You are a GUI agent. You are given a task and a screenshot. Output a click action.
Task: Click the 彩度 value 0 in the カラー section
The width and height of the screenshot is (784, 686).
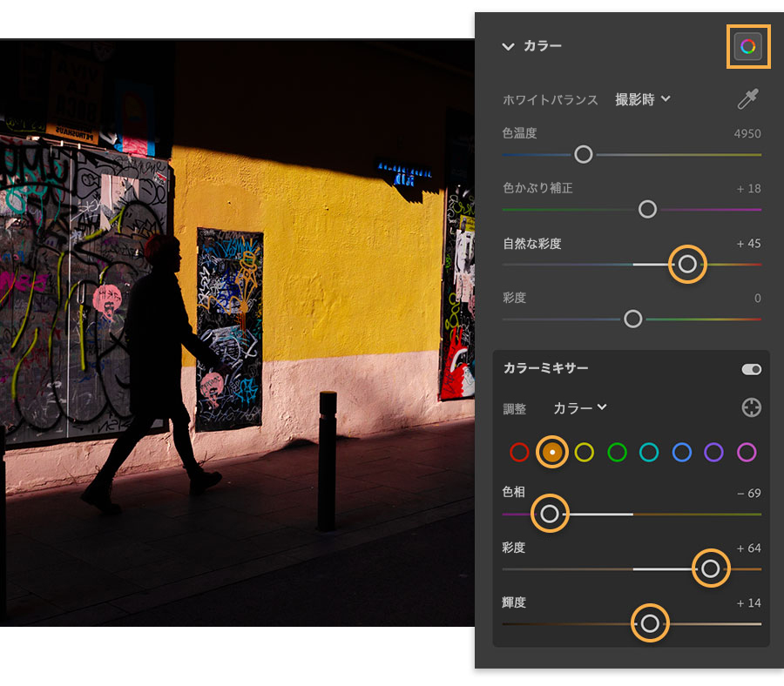point(758,299)
